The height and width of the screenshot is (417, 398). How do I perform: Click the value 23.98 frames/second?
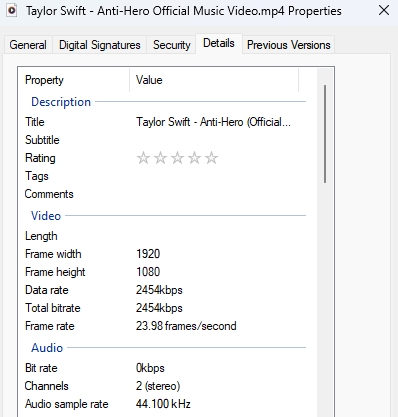186,326
